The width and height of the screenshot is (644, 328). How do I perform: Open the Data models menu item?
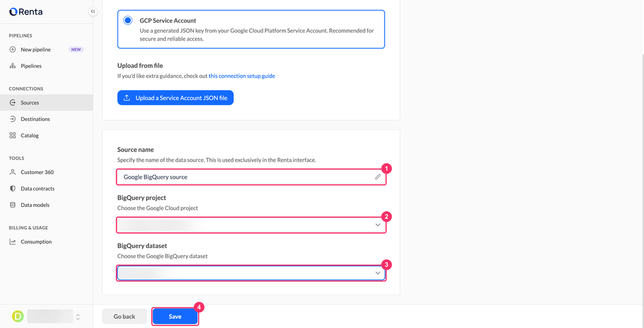pos(47,205)
